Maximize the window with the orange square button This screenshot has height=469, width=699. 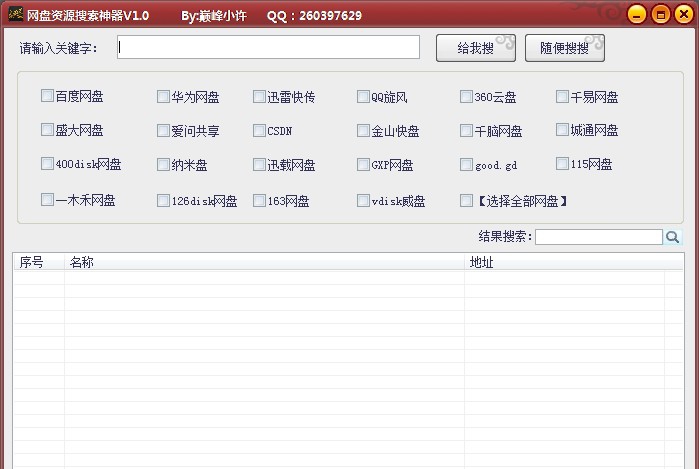[x=661, y=14]
